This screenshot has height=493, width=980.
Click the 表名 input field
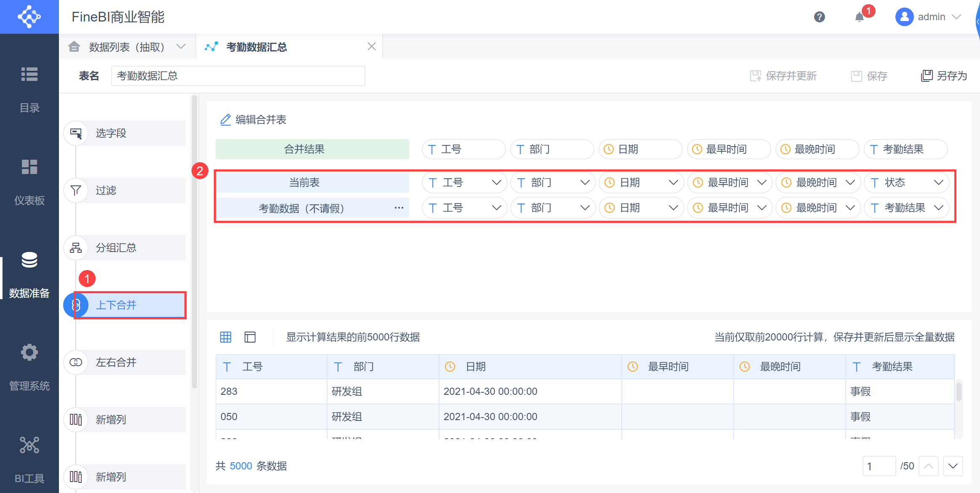pyautogui.click(x=238, y=76)
